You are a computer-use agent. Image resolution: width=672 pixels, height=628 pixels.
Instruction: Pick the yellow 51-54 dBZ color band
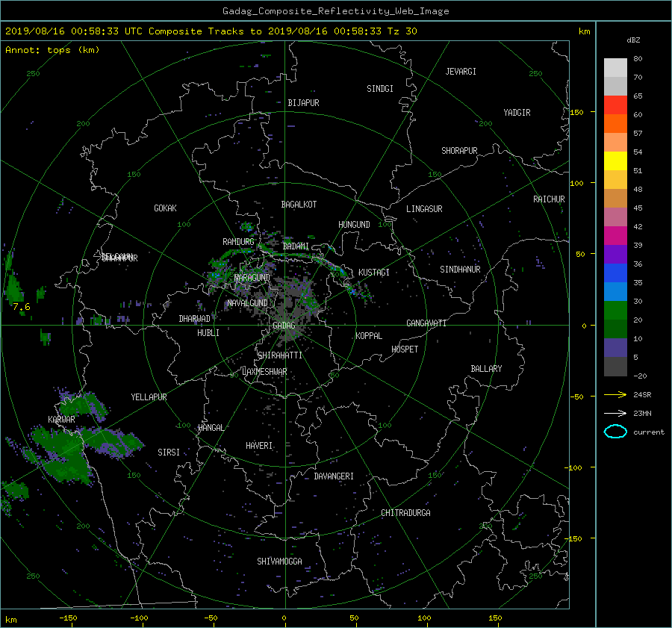point(615,161)
